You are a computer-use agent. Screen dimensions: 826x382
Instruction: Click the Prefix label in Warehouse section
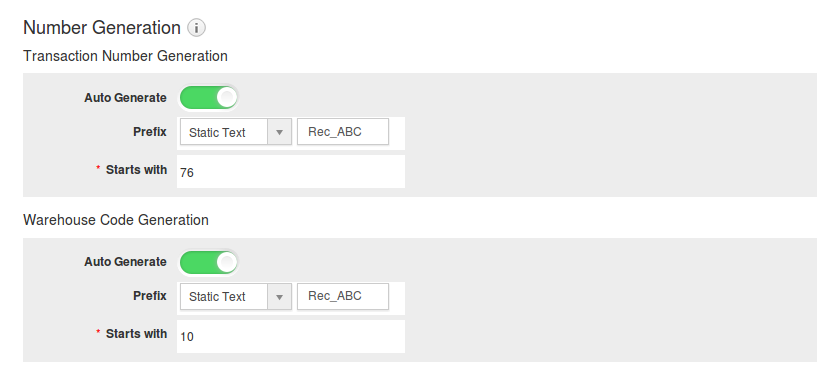(150, 296)
